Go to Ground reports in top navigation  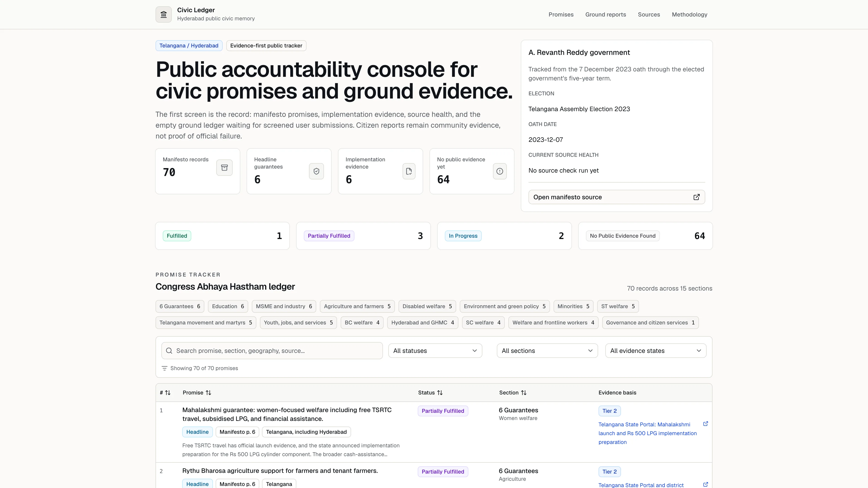point(606,14)
